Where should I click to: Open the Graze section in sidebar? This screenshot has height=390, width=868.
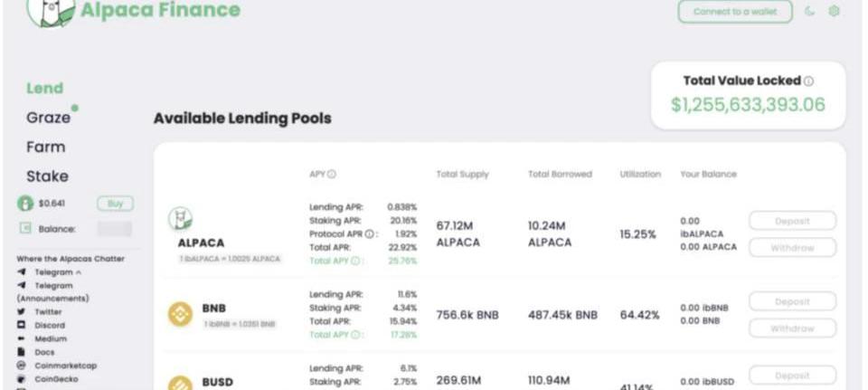[49, 118]
